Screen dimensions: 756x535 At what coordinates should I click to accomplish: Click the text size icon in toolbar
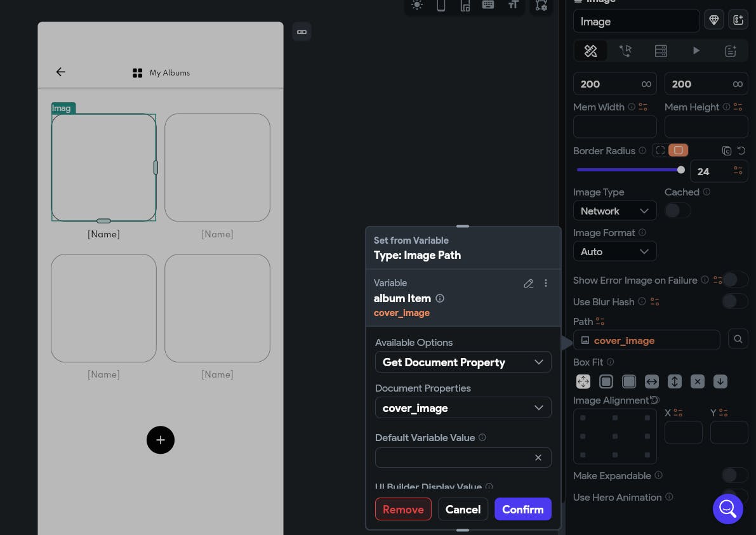[x=513, y=5]
